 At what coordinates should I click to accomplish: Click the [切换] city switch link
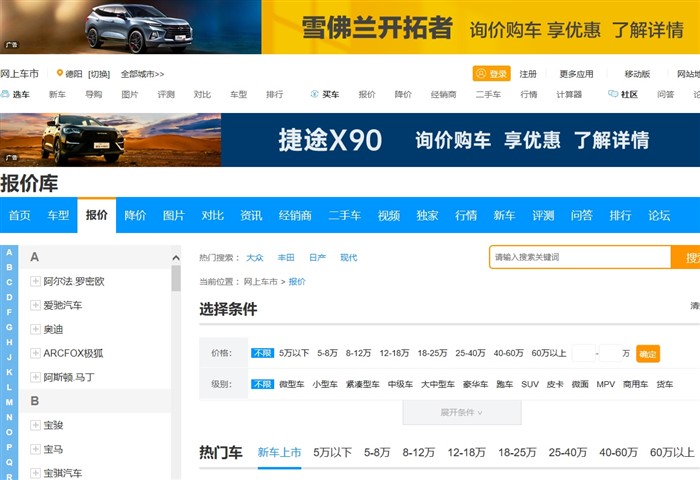point(99,74)
